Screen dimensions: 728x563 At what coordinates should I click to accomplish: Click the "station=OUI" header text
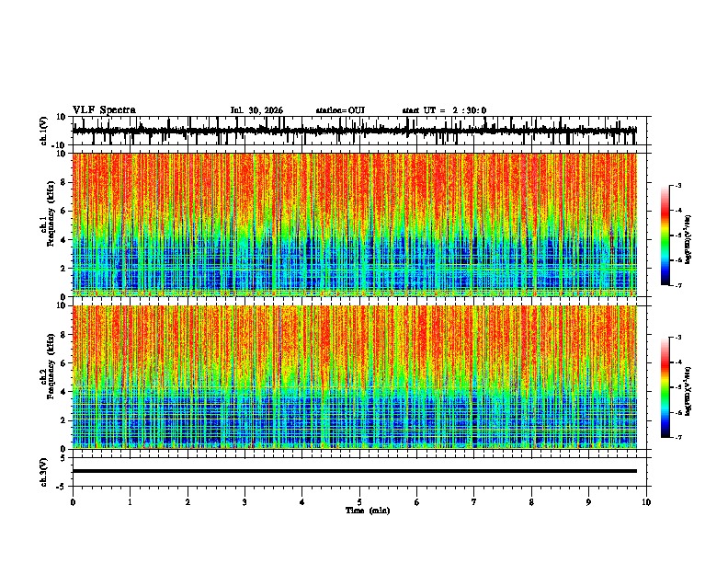coord(340,110)
